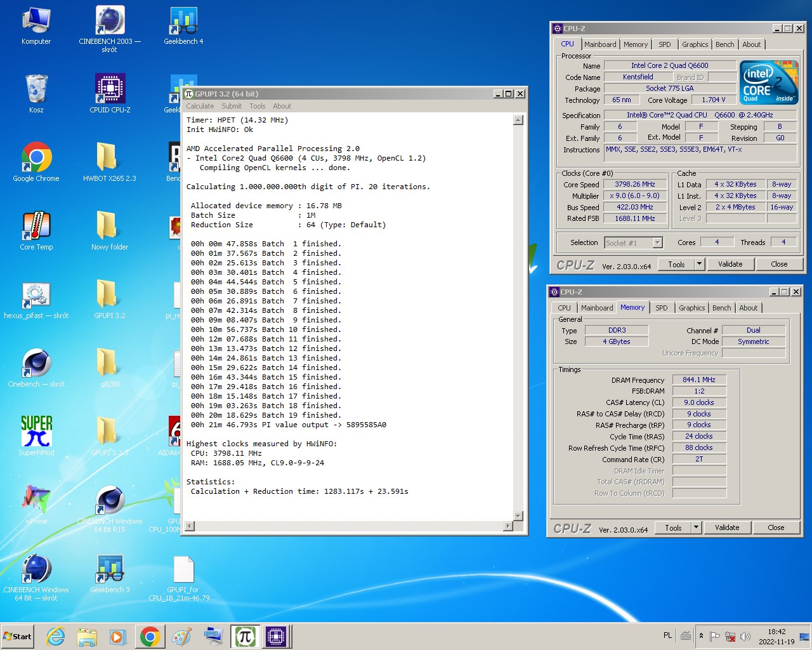Open Socket #1 selection dropdown

(633, 242)
